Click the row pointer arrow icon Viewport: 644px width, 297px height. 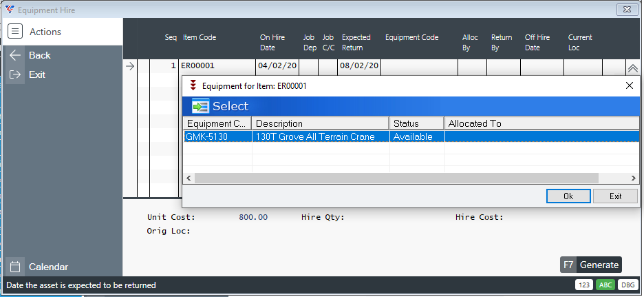coord(129,66)
